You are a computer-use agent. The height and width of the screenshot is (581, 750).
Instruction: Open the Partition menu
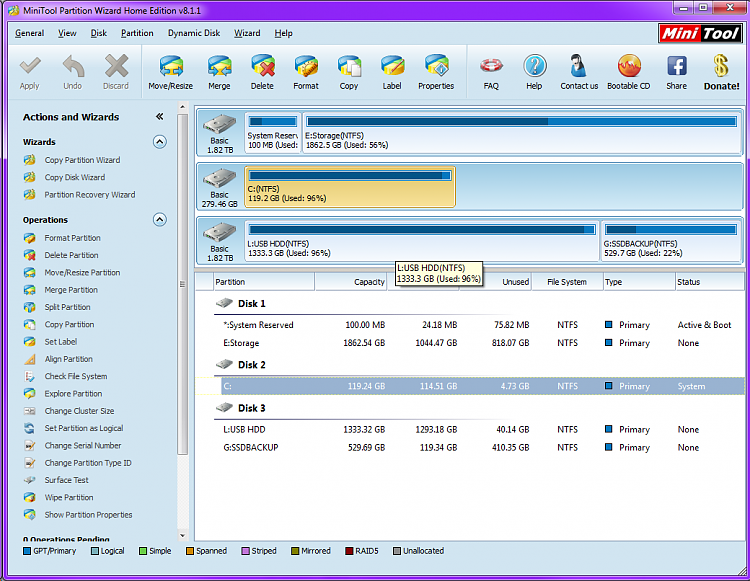tap(137, 33)
